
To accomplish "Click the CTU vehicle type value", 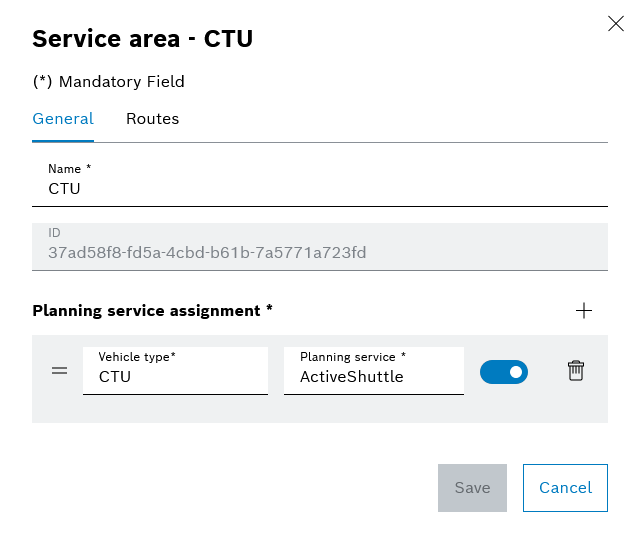I will point(115,377).
